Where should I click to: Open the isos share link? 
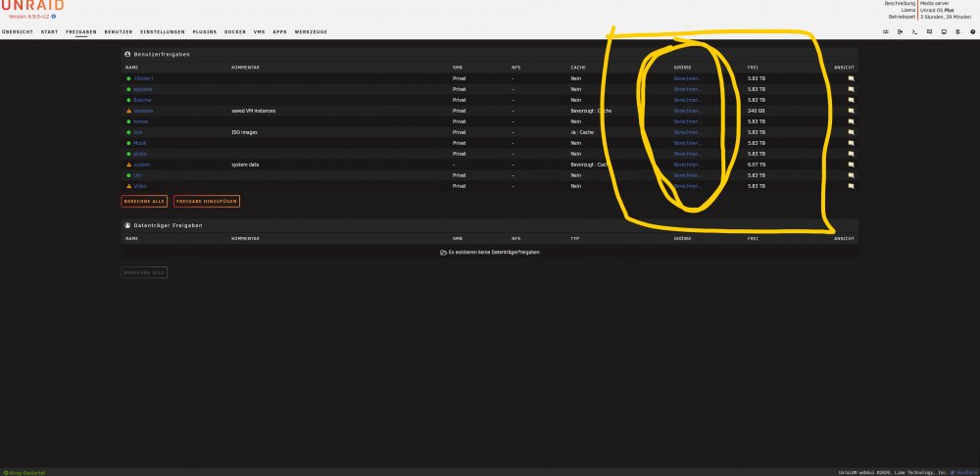click(x=138, y=132)
